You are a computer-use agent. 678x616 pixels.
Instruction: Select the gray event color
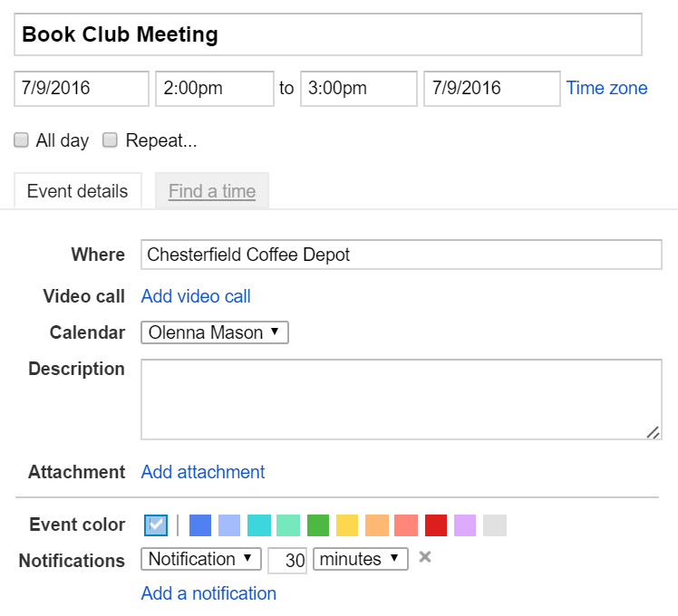coord(495,525)
